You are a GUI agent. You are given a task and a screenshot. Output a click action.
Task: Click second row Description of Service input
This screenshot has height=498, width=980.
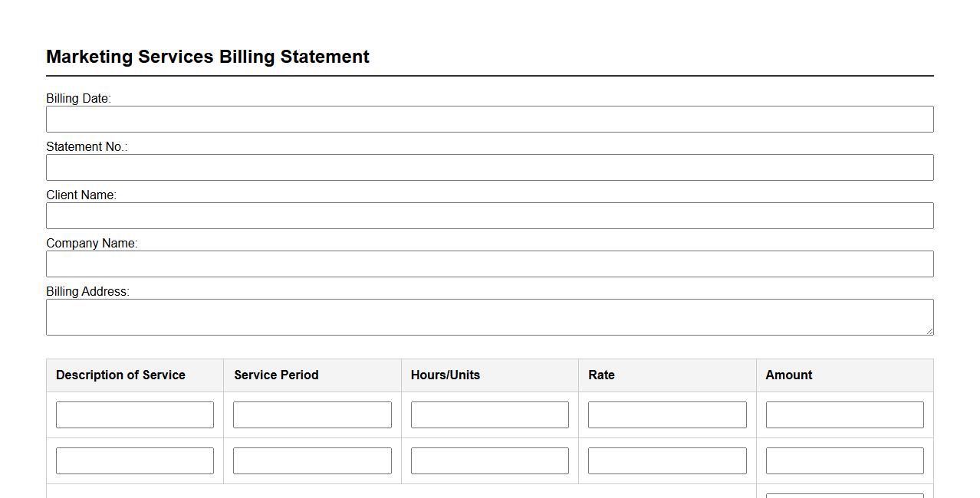click(x=135, y=461)
